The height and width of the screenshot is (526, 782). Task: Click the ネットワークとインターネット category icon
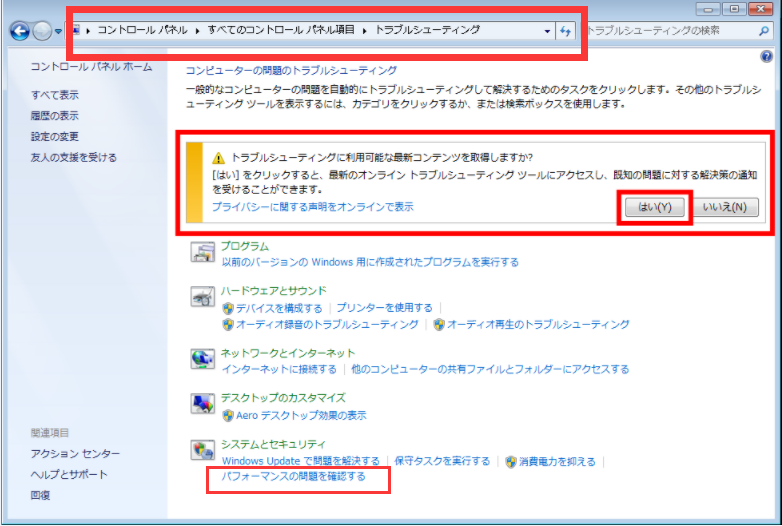(x=202, y=359)
